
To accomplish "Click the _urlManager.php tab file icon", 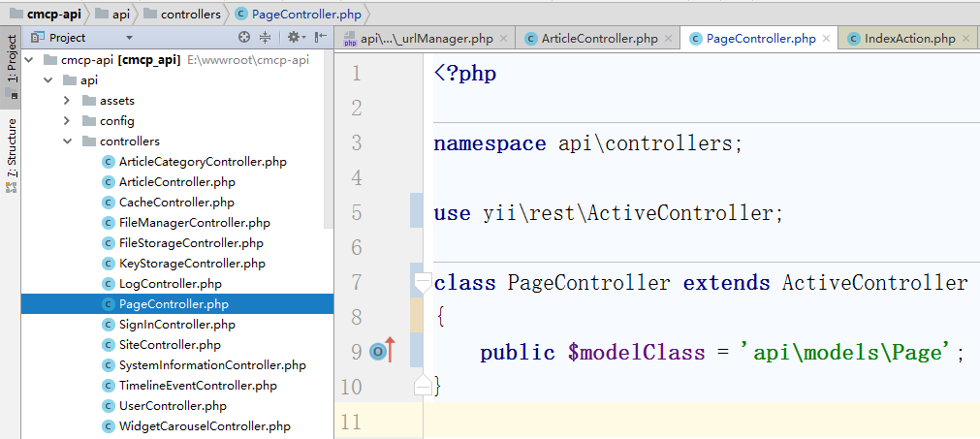I will (351, 40).
